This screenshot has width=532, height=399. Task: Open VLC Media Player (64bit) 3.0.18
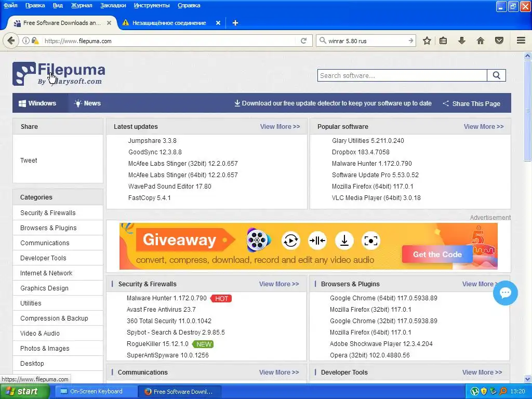click(x=376, y=198)
